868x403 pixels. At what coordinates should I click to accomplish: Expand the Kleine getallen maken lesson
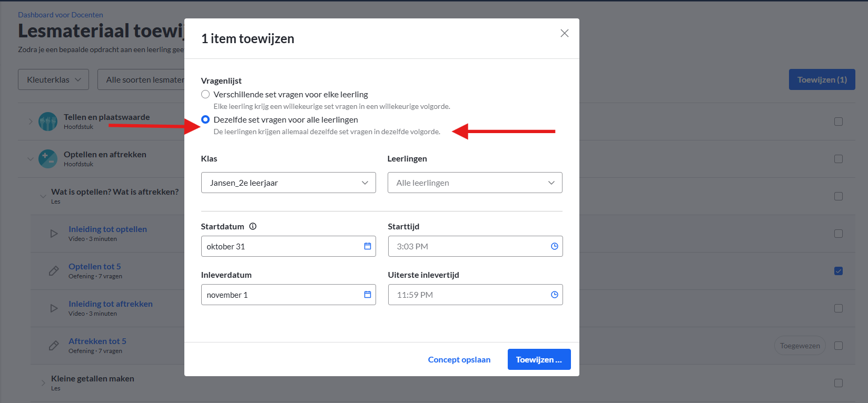coord(43,383)
